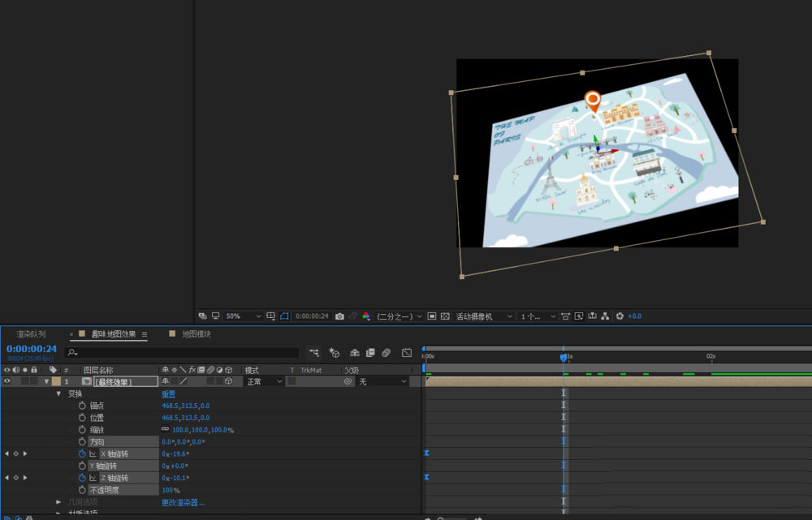Image resolution: width=812 pixels, height=520 pixels.
Task: Click the graph editor icon in timeline header
Action: coord(407,353)
